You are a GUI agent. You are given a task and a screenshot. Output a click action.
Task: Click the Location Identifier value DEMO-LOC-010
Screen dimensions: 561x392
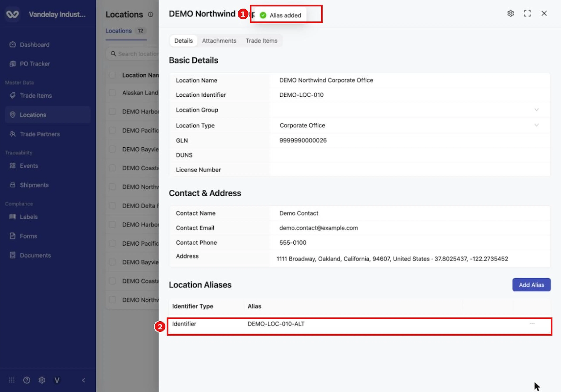[x=301, y=95]
